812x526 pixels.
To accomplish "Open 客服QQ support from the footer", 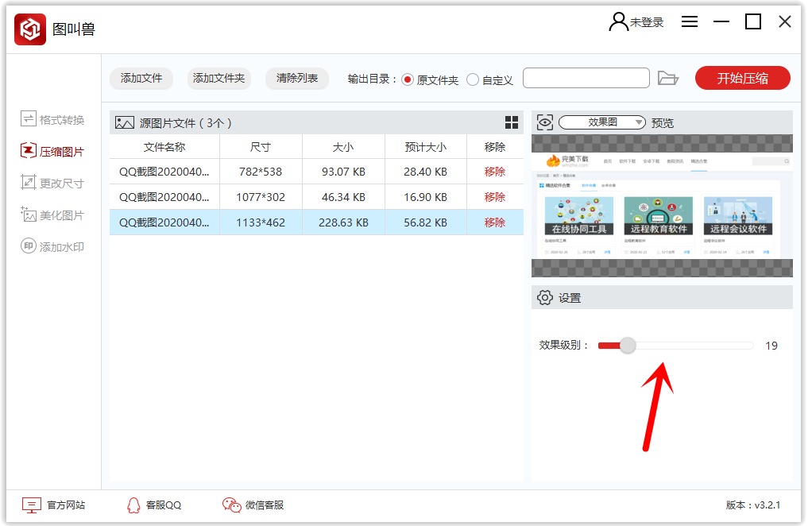I will pos(148,505).
